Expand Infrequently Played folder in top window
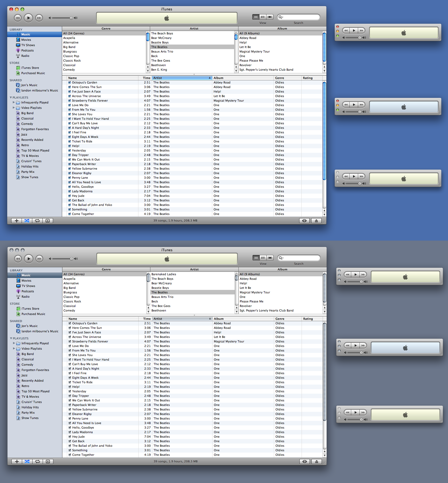Viewport: 448px width, 483px height. coord(14,102)
